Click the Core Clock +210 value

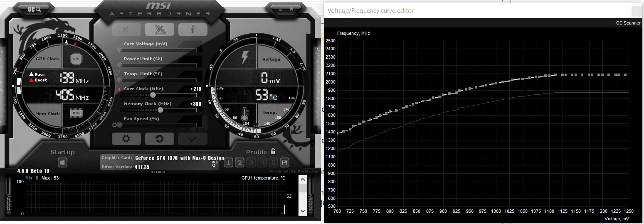[x=195, y=89]
